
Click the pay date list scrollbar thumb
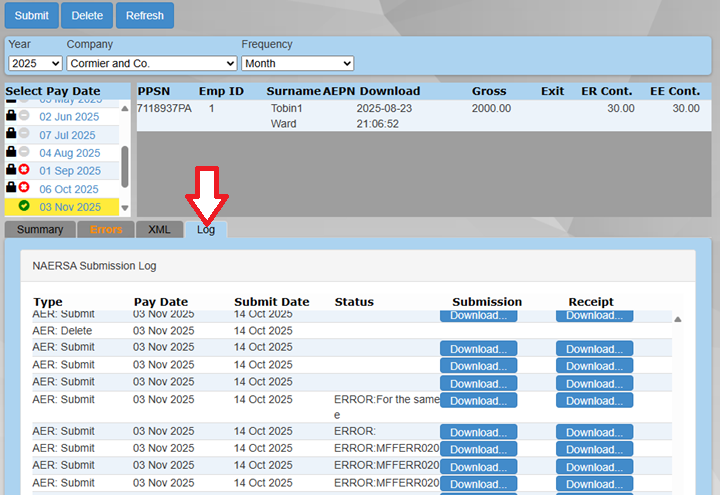[125, 167]
